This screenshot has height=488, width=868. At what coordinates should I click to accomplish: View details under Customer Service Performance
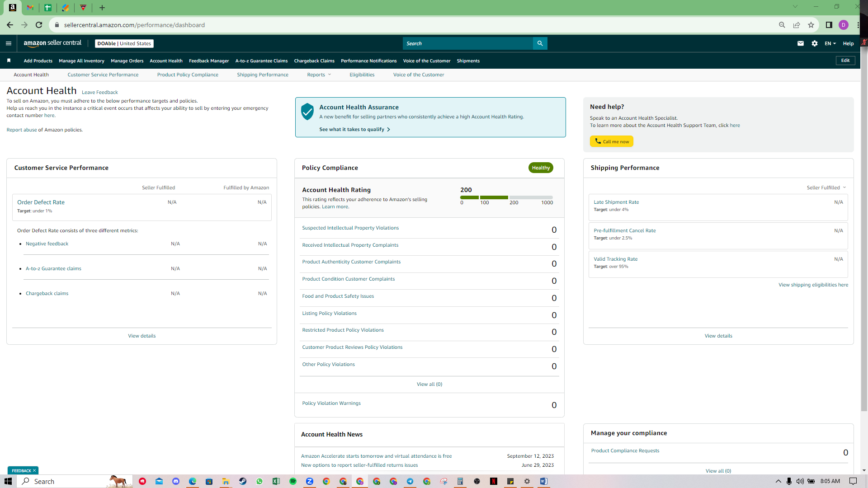(142, 336)
